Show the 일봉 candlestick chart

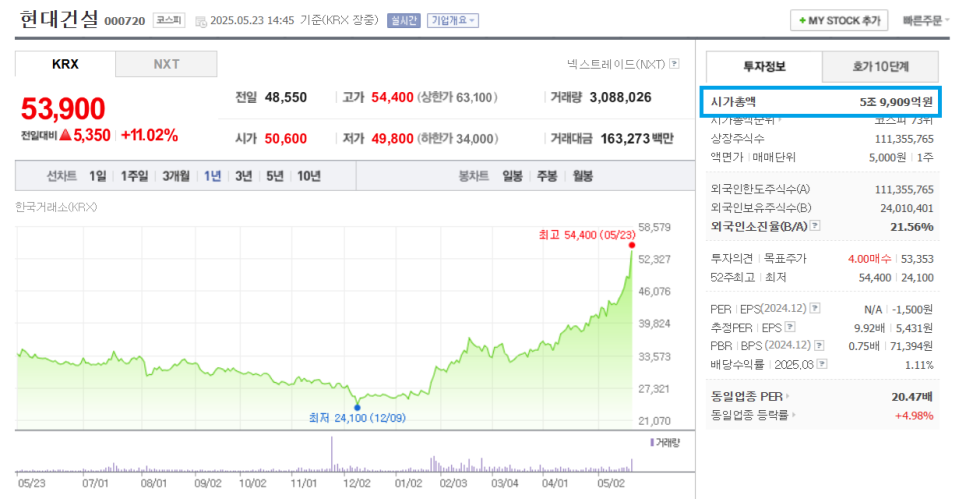pos(513,176)
